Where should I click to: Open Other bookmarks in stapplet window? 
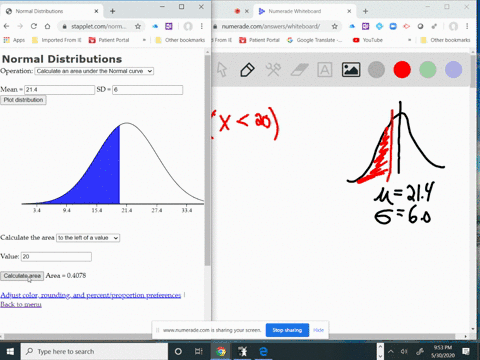click(180, 40)
